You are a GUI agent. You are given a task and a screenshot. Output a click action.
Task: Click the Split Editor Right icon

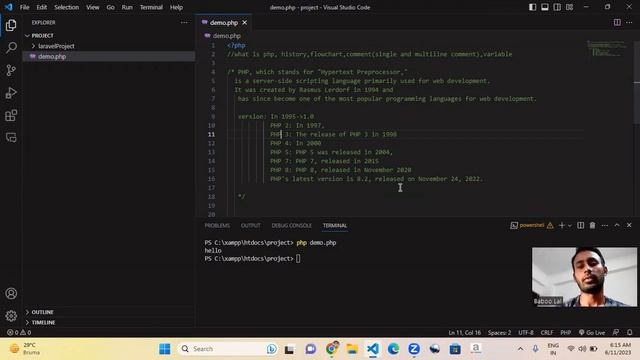[x=617, y=22]
